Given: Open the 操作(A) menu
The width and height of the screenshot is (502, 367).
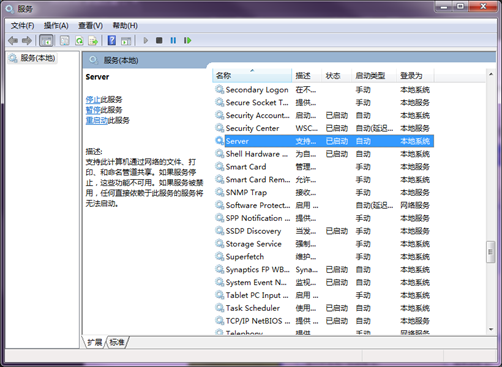Looking at the screenshot, I should click(56, 26).
